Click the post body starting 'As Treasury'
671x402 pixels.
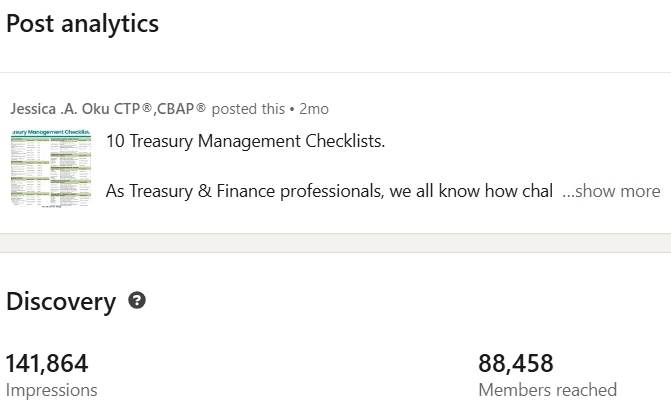tap(329, 191)
